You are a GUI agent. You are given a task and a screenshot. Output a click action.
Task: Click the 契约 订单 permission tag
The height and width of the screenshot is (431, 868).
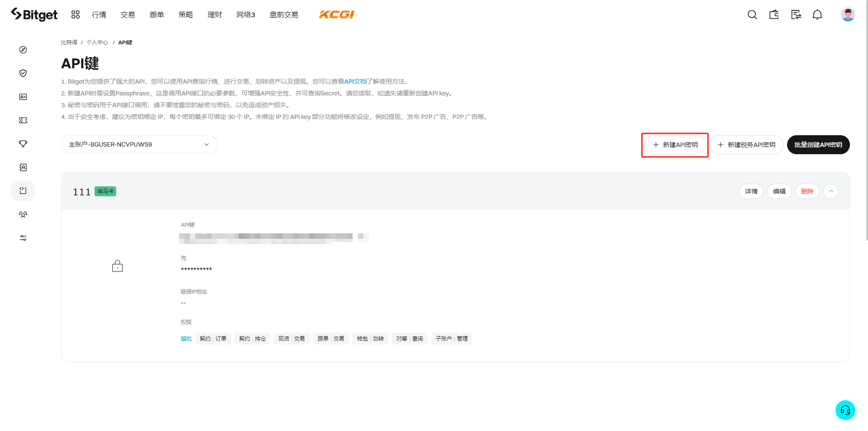[x=213, y=339]
